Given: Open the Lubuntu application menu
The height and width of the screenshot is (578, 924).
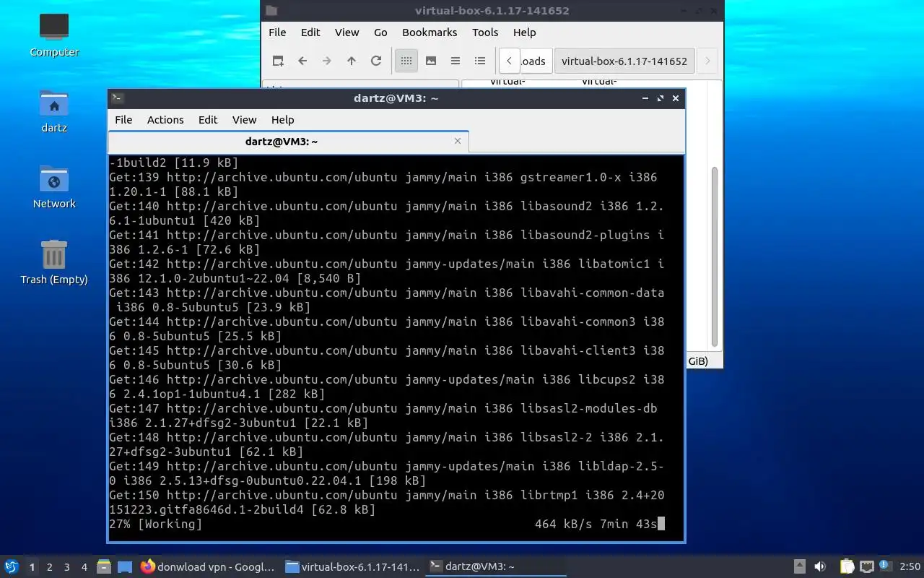Looking at the screenshot, I should (11, 566).
